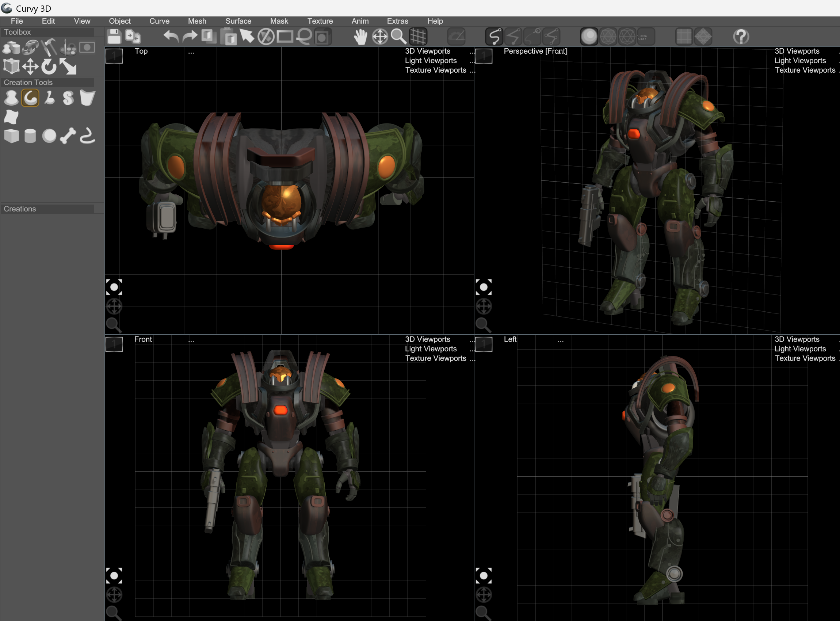Enable smooth shaded sphere display mode
Viewport: 840px width, 621px height.
pos(589,37)
